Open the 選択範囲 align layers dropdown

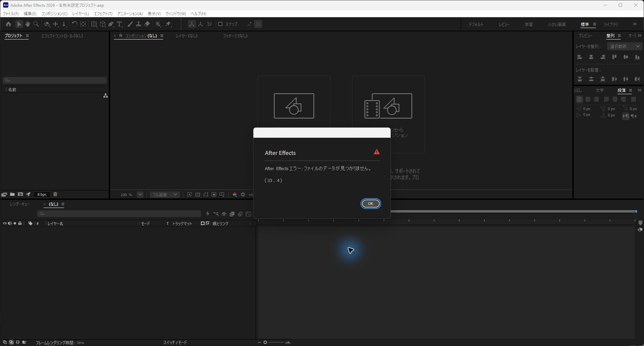pyautogui.click(x=625, y=46)
